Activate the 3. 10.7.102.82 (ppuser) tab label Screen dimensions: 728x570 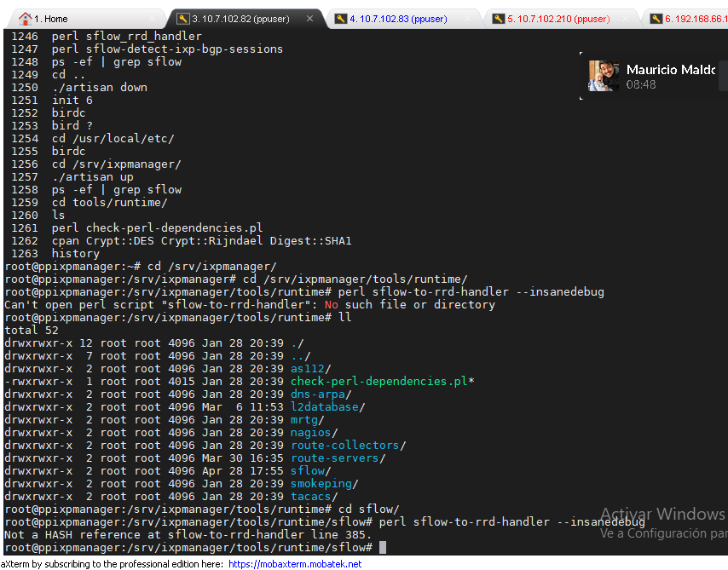click(240, 19)
